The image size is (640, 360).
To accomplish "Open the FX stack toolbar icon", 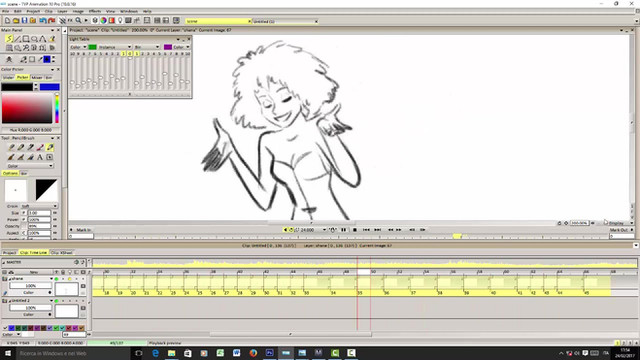I will coord(70,20).
